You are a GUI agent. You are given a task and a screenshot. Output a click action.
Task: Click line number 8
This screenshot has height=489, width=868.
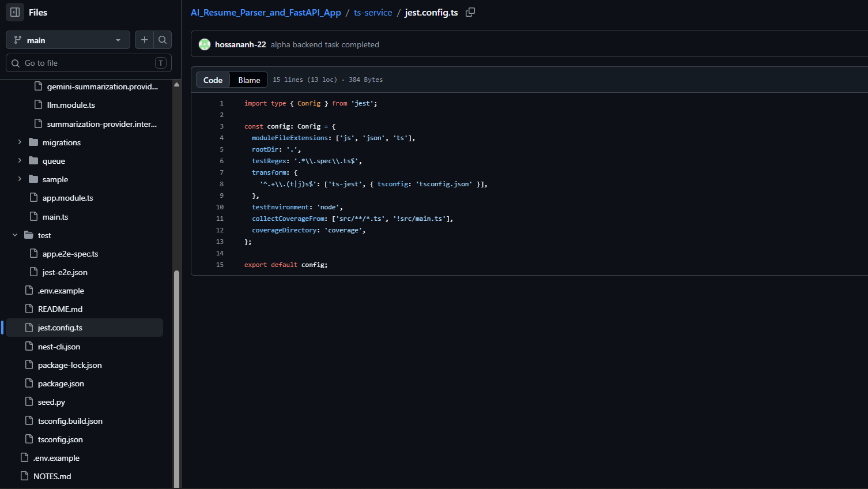[x=221, y=184]
